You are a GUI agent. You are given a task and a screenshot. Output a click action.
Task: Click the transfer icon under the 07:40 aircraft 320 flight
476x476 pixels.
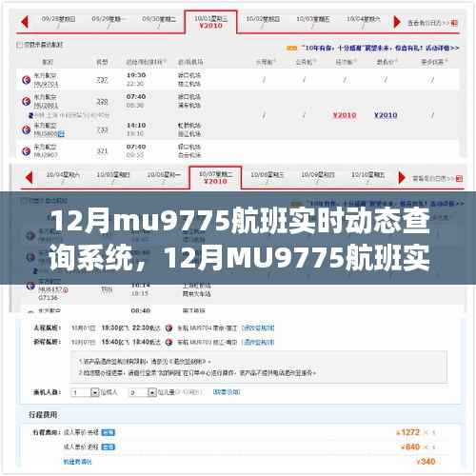pyautogui.click(x=31, y=115)
